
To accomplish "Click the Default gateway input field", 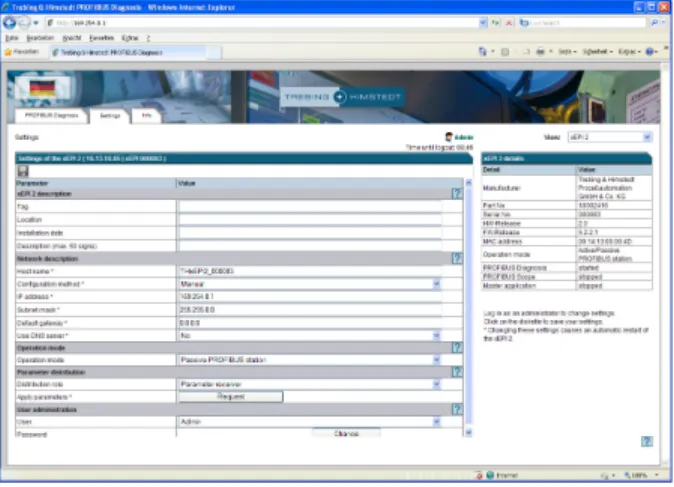I will (x=310, y=323).
